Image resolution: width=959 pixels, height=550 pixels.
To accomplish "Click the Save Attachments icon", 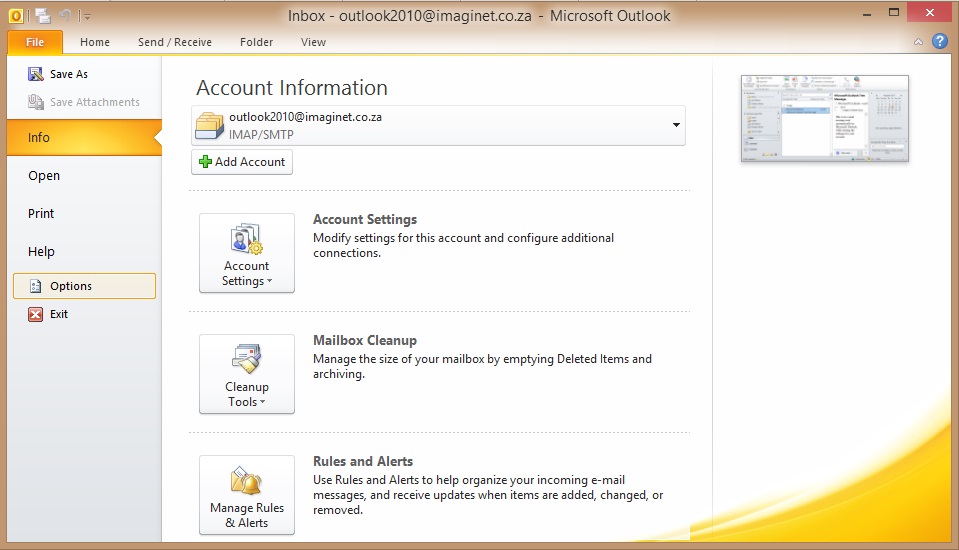I will [35, 102].
